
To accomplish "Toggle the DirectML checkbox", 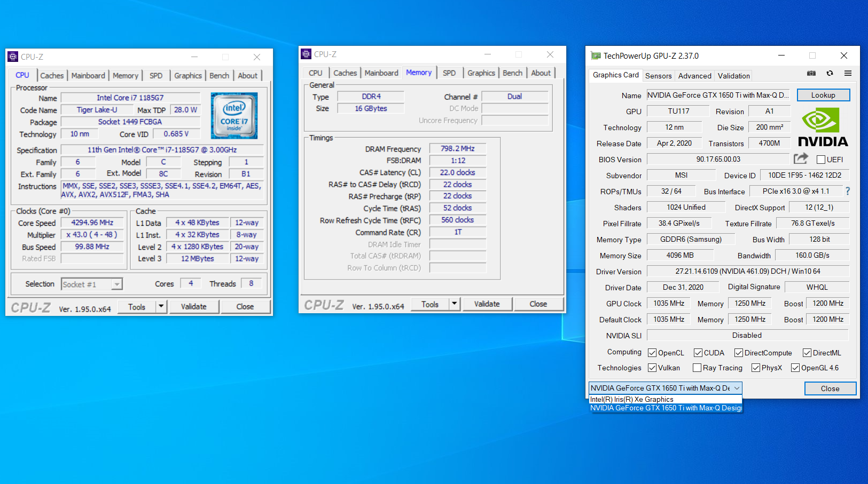I will pyautogui.click(x=807, y=353).
